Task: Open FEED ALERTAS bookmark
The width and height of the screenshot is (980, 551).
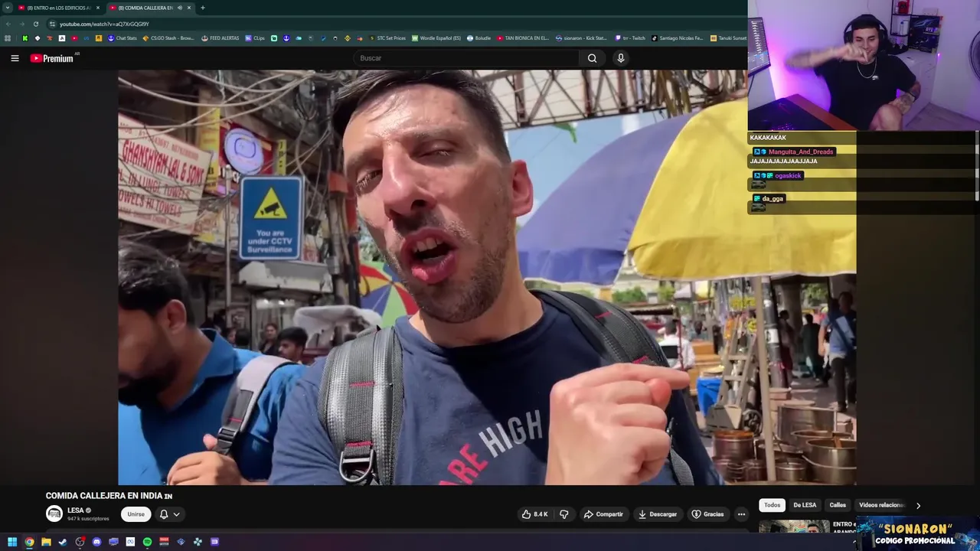Action: (x=220, y=38)
